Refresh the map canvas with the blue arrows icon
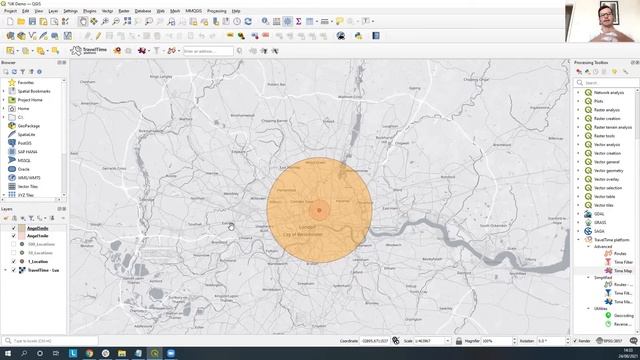The image size is (640, 360). pyautogui.click(x=248, y=21)
